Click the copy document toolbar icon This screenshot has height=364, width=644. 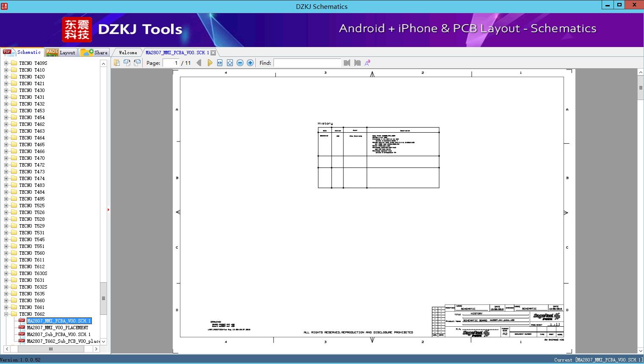[x=116, y=63]
